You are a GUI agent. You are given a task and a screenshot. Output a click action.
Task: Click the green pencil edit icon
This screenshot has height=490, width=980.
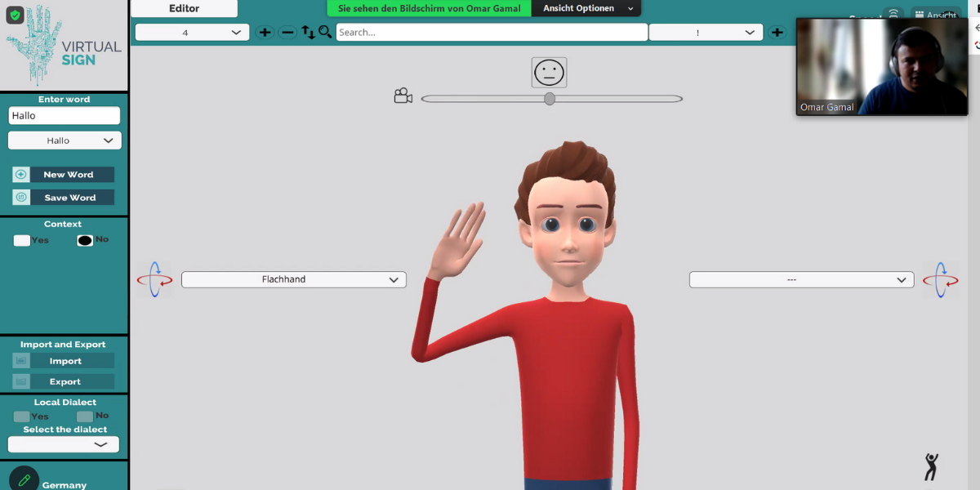tap(24, 480)
